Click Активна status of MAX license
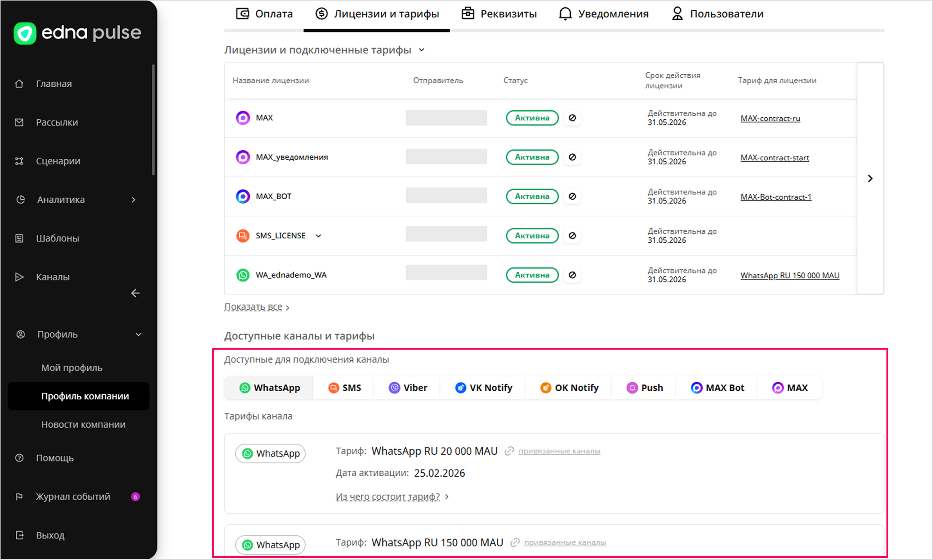This screenshot has width=933, height=560. [x=532, y=118]
